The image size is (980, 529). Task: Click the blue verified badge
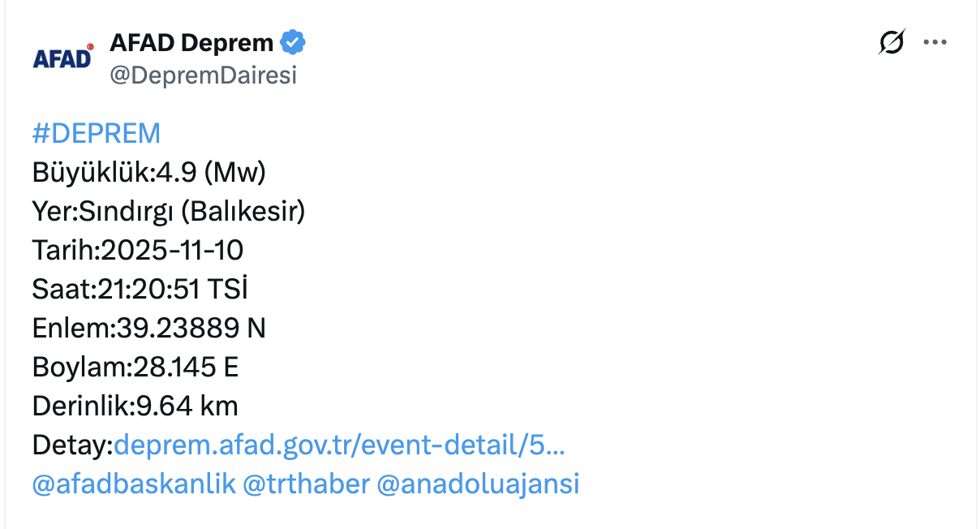(292, 42)
